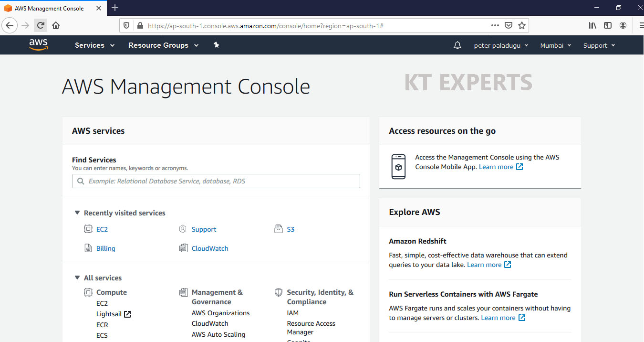
Task: Click the site security padlock icon
Action: 140,25
